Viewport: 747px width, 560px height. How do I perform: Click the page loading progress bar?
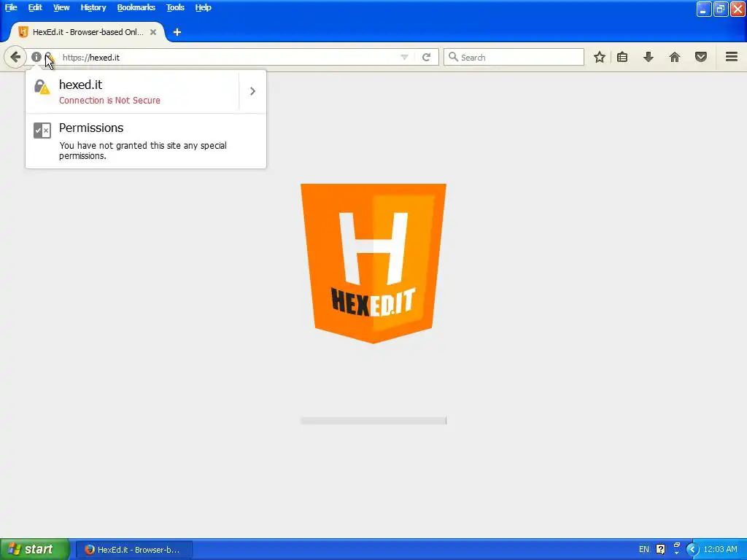tap(373, 421)
